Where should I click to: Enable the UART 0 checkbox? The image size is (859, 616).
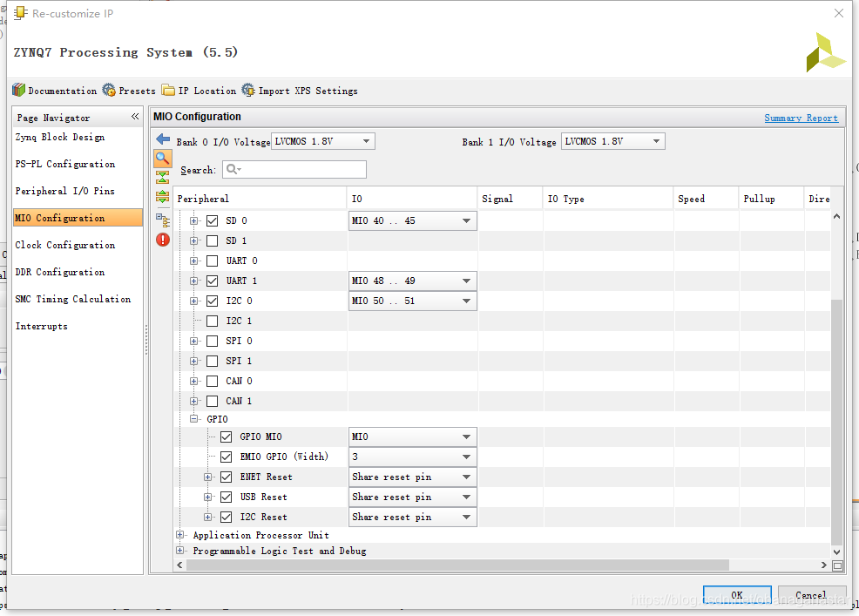point(212,261)
